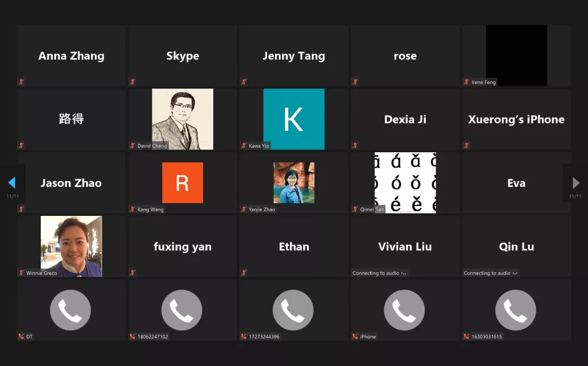Select the Vivian Liu name
Image resolution: width=588 pixels, height=366 pixels.
[x=405, y=246]
